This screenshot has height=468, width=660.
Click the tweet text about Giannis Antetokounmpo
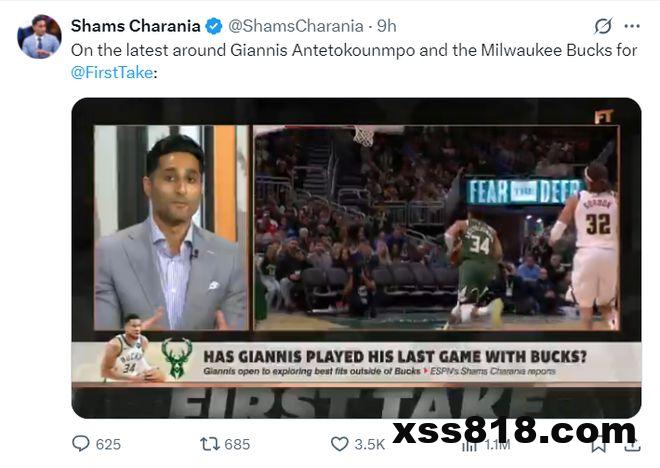coord(354,61)
